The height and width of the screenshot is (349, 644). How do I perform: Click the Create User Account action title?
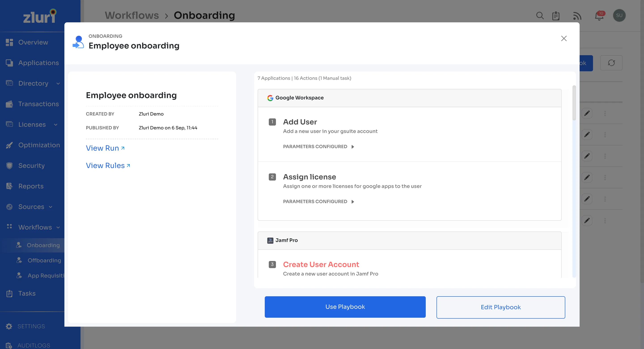(x=321, y=264)
